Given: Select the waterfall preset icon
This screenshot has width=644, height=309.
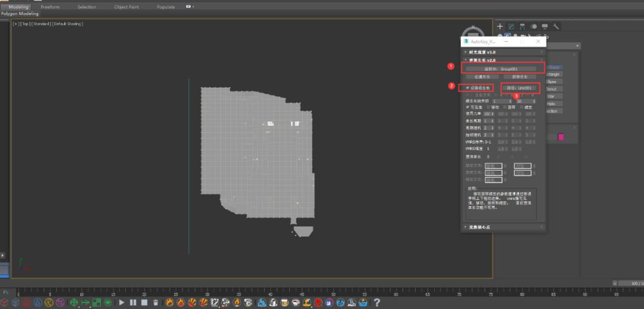Looking at the screenshot, I should coord(351,302).
